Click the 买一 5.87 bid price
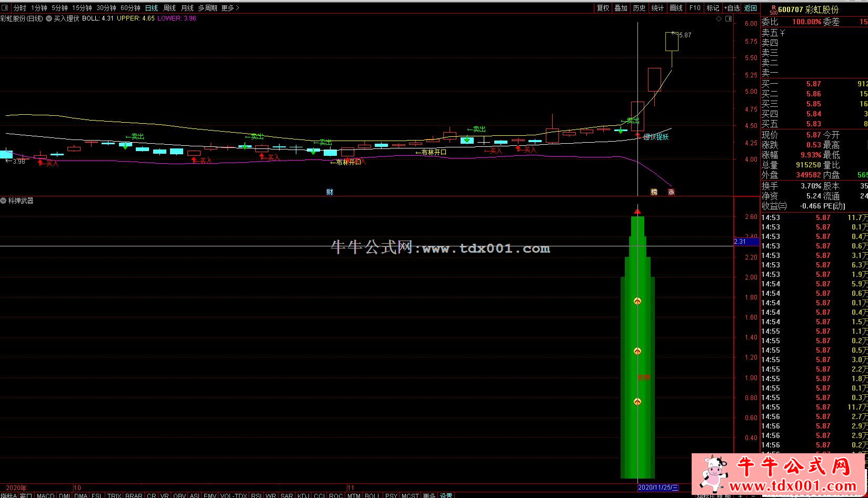 point(813,84)
